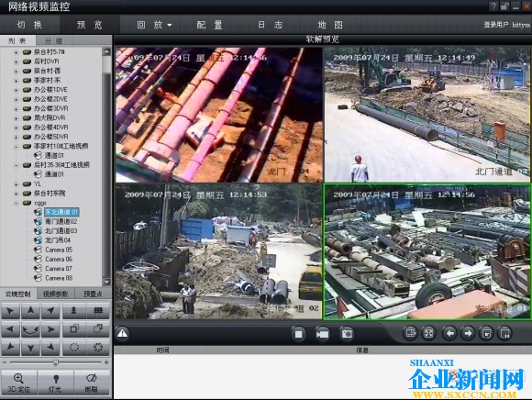This screenshot has width=532, height=400.
Task: Click the focus near overlapping squares icon
Action: pos(74,329)
